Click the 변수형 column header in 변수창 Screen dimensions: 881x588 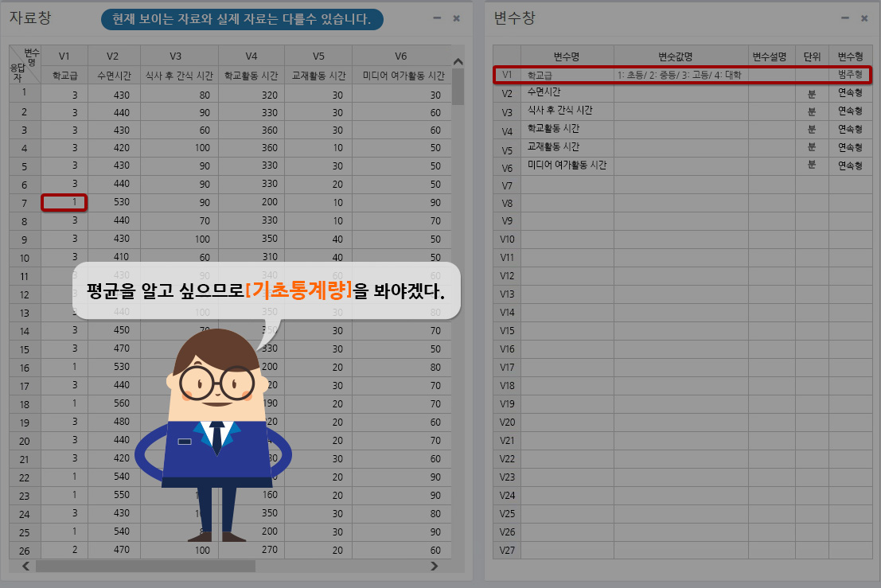click(850, 56)
